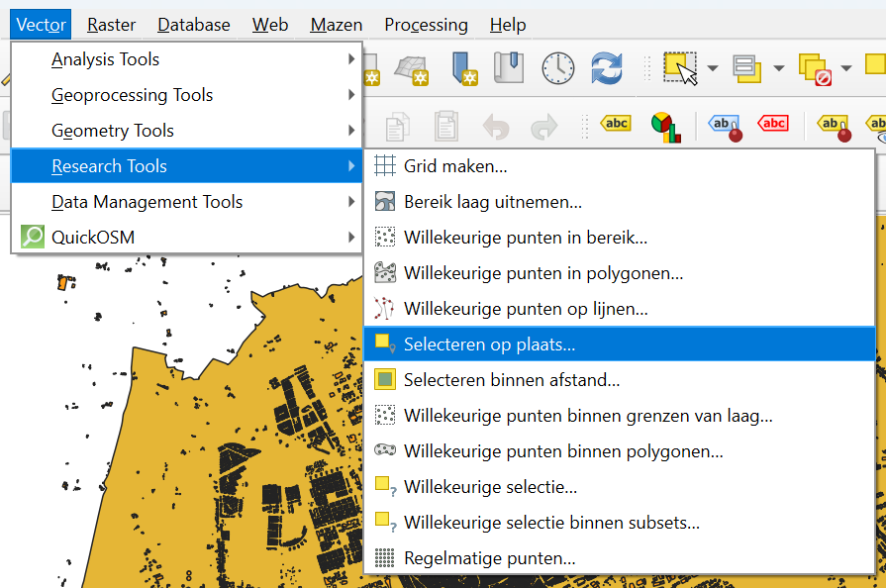This screenshot has width=886, height=588.
Task: Click the refresh map icon
Action: pos(606,68)
